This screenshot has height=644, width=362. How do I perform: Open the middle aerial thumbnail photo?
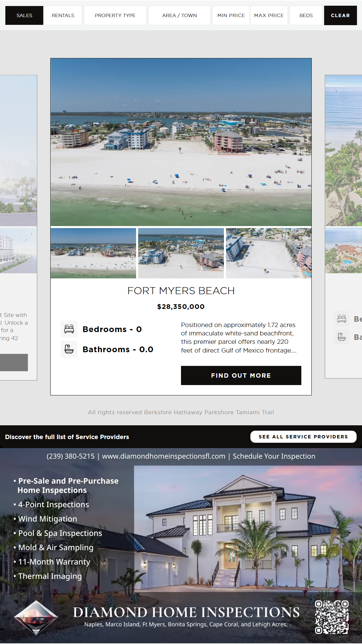click(181, 253)
